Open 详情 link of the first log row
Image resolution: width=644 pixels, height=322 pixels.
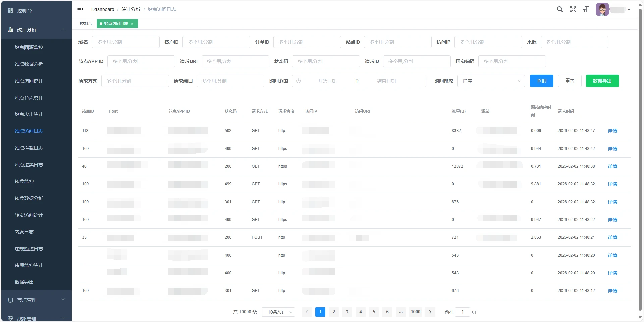pyautogui.click(x=612, y=131)
